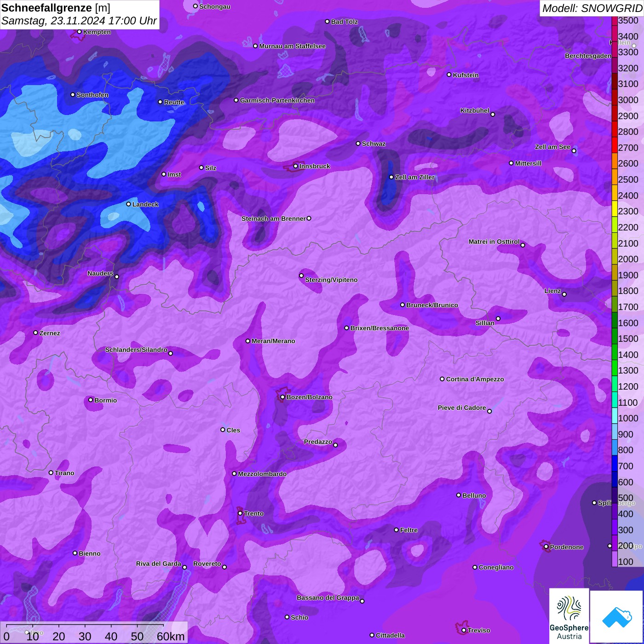Screen dimensions: 644x644
Task: Click the 1500 green legend swatch
Action: click(615, 336)
